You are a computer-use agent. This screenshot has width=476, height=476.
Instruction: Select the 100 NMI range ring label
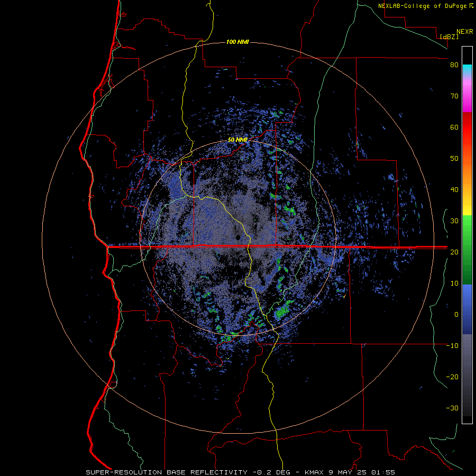coord(237,42)
